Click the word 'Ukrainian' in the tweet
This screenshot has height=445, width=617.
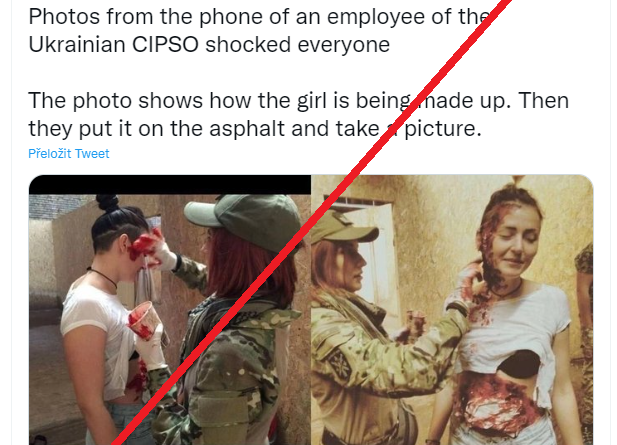coord(77,44)
